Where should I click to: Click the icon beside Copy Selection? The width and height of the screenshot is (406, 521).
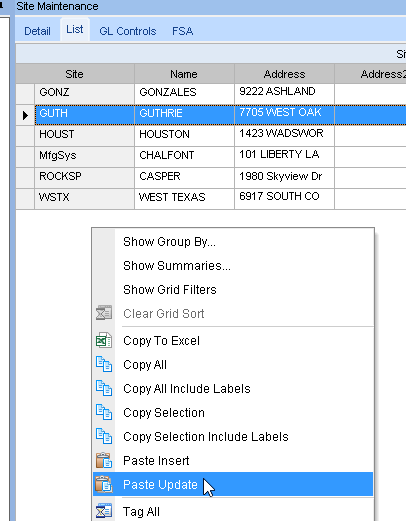pos(104,412)
